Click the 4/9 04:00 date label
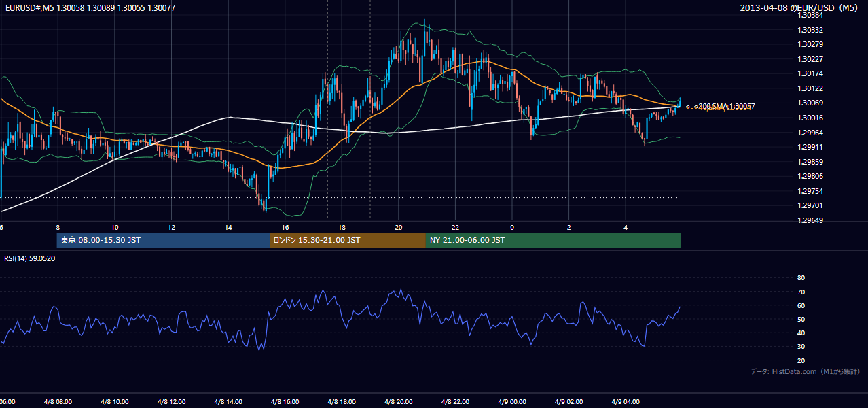 (626, 402)
